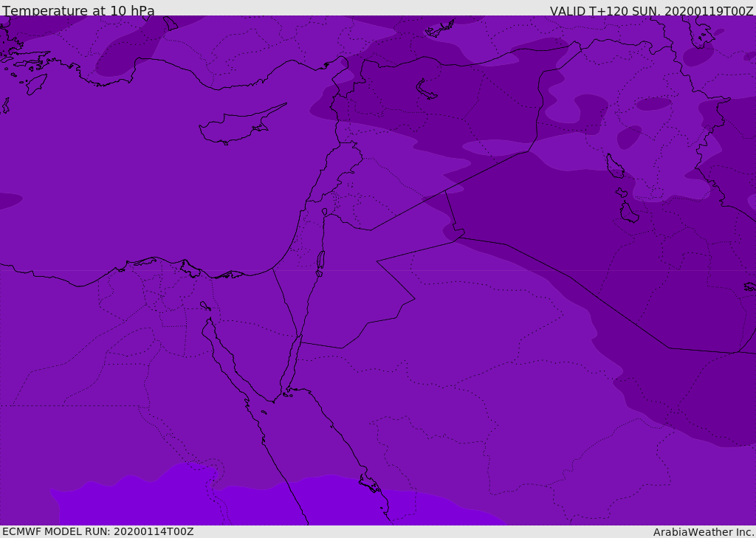This screenshot has height=538, width=756.
Task: Click the 'VALID T+120 SUN. 20200119T00Z' label
Action: [651, 11]
